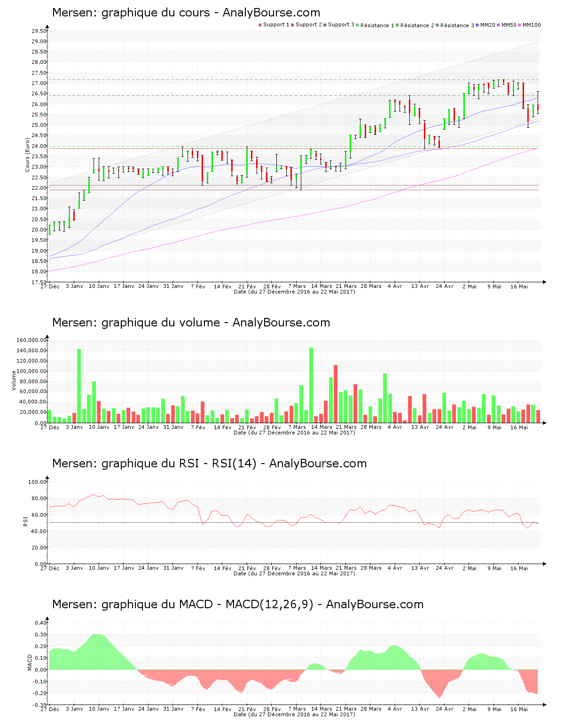Click the 0.20 MACD axis value
The height and width of the screenshot is (728, 564).
(41, 646)
